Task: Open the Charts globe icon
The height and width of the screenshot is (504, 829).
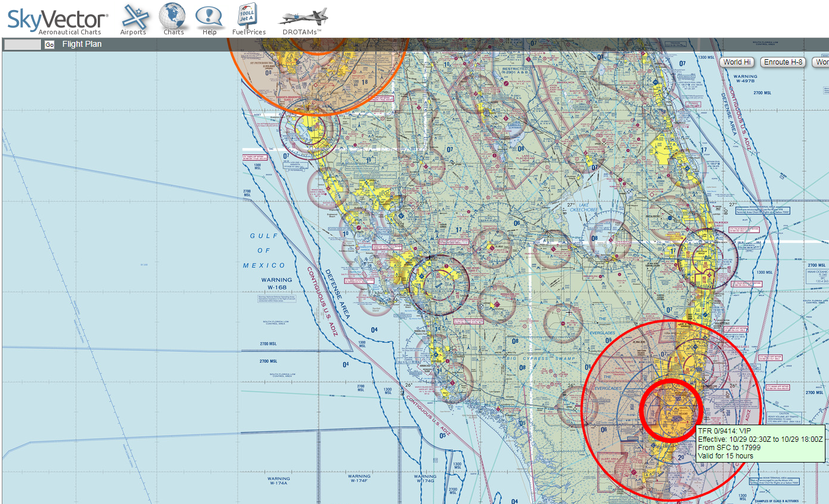Action: [172, 15]
